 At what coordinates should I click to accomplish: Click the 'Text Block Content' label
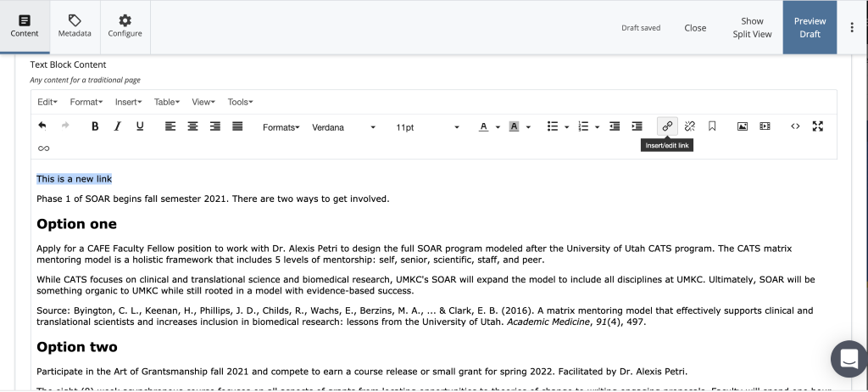click(x=68, y=64)
